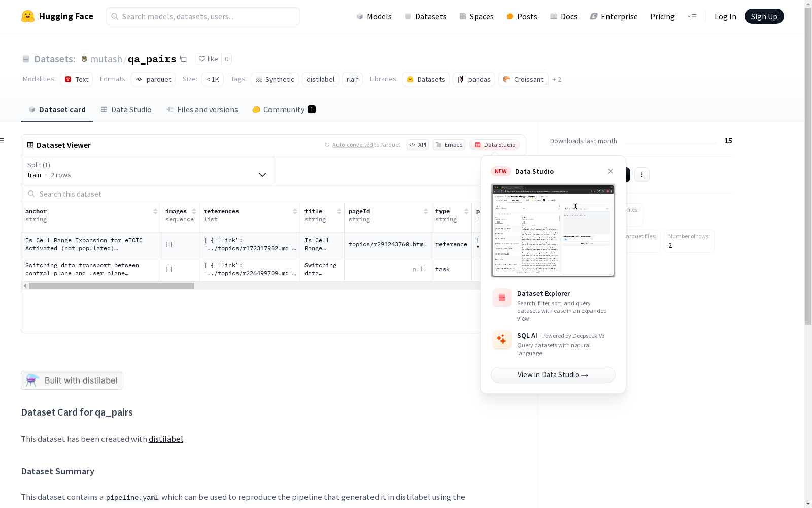Click the Built with distilabel badge
Viewport: 812px width, 508px height.
point(72,380)
